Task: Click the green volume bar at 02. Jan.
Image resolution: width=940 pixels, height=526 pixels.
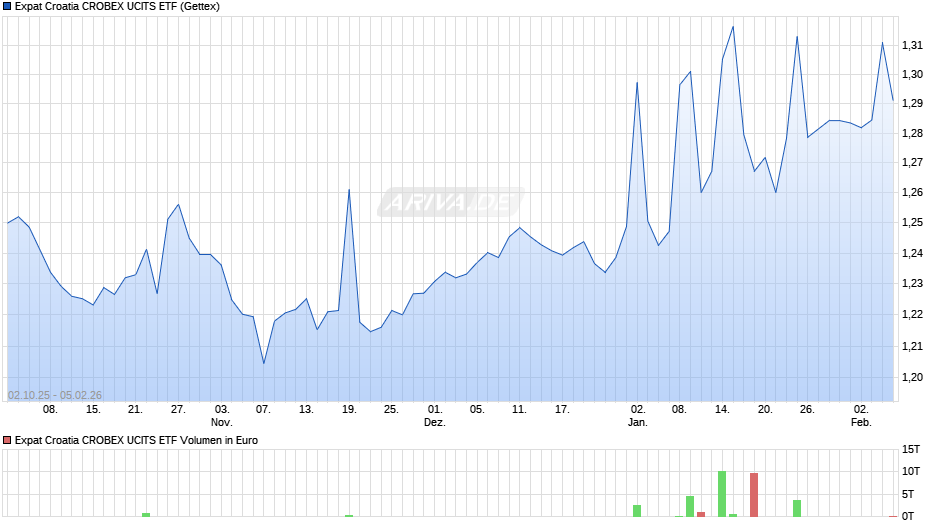Action: pyautogui.click(x=637, y=511)
